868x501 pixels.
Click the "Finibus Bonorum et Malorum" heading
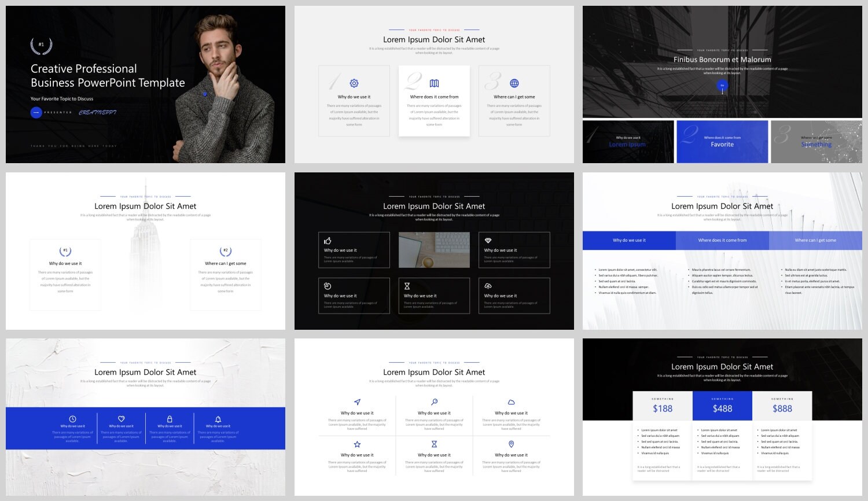pyautogui.click(x=722, y=60)
